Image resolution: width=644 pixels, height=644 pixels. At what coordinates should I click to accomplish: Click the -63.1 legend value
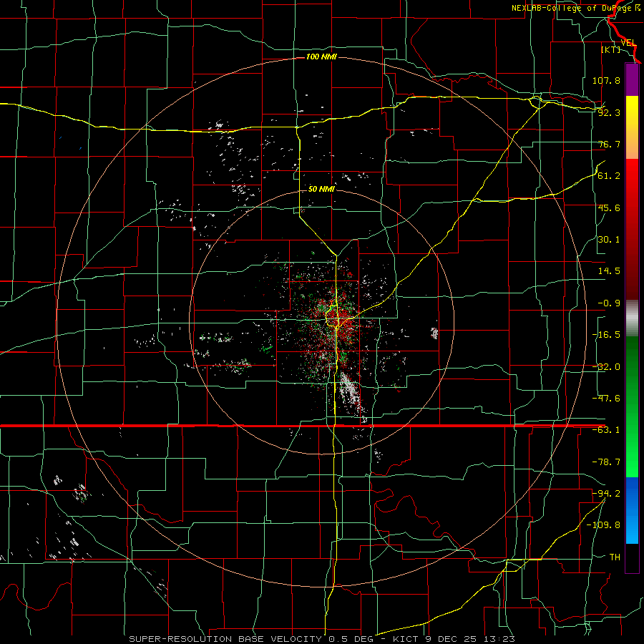pos(606,430)
